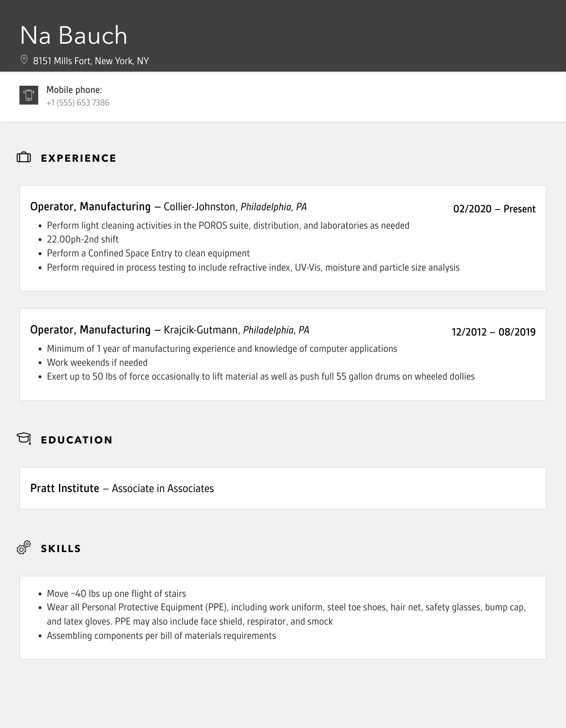Click the Collier-Johnston company name

(199, 207)
